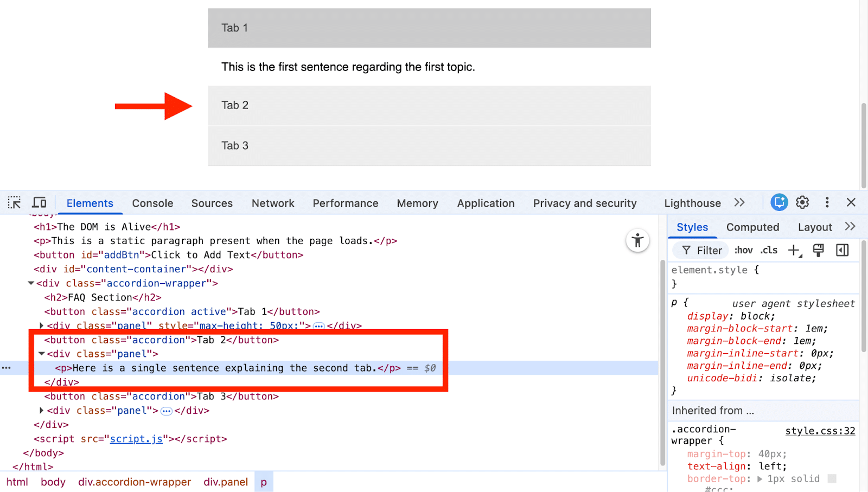
Task: Open DevTools settings gear
Action: coord(802,202)
